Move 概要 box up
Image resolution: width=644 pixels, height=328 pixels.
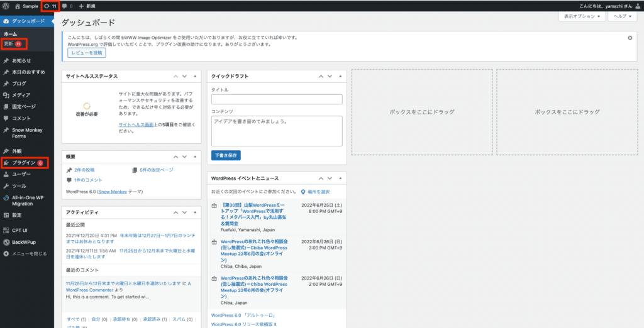tap(176, 157)
